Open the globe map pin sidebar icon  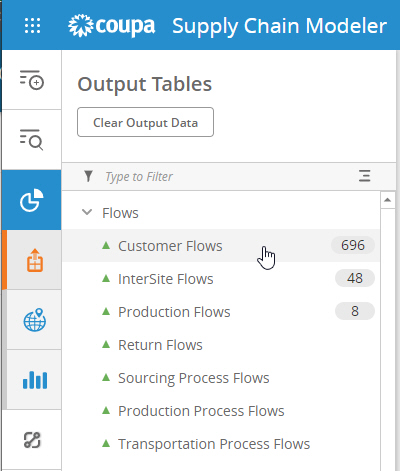click(x=35, y=320)
